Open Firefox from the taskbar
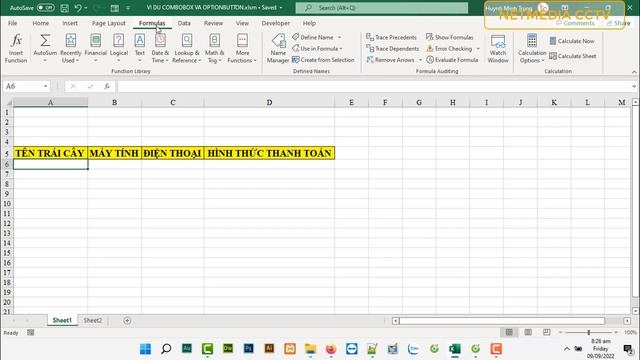This screenshot has height=360, width=640. tap(331, 349)
